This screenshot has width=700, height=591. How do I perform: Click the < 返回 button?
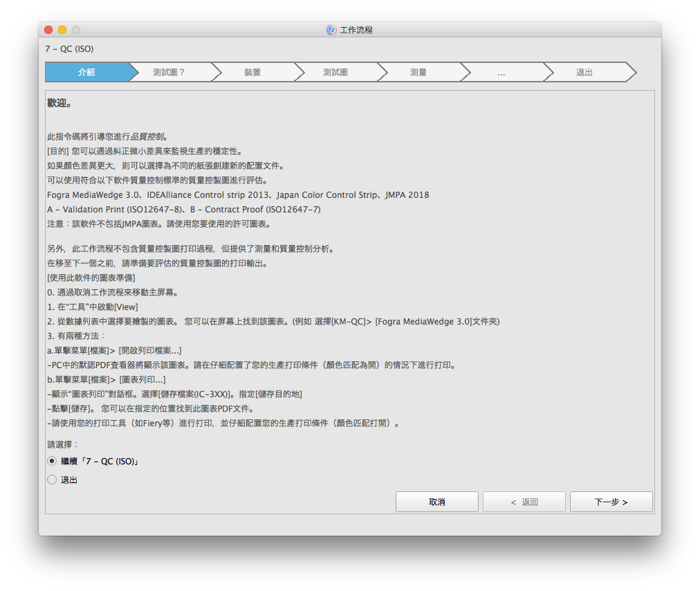(x=524, y=502)
